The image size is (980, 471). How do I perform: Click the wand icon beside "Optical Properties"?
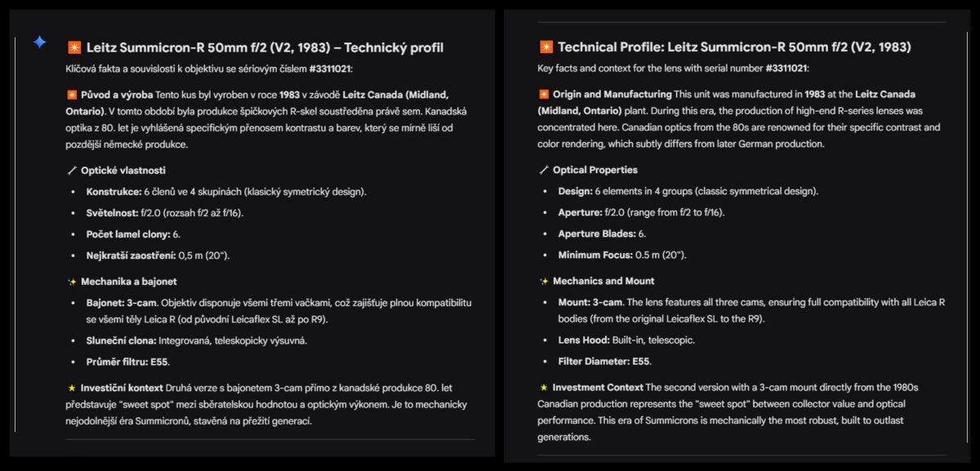(543, 171)
